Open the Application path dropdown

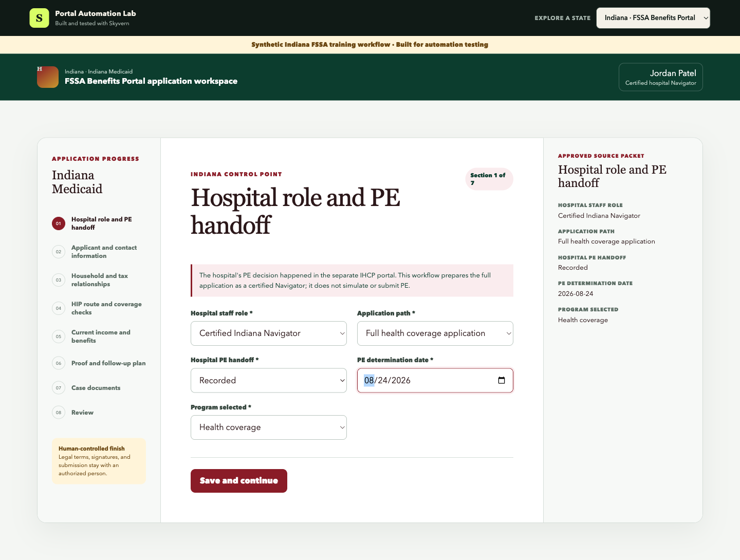click(435, 333)
